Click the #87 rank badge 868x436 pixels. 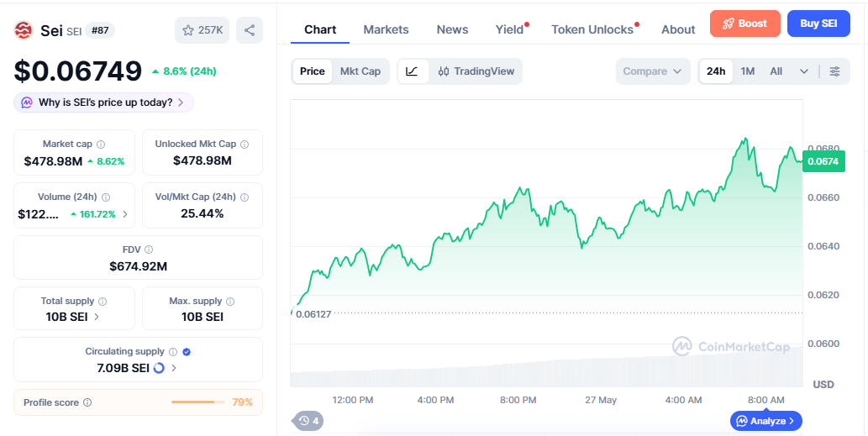pos(100,30)
